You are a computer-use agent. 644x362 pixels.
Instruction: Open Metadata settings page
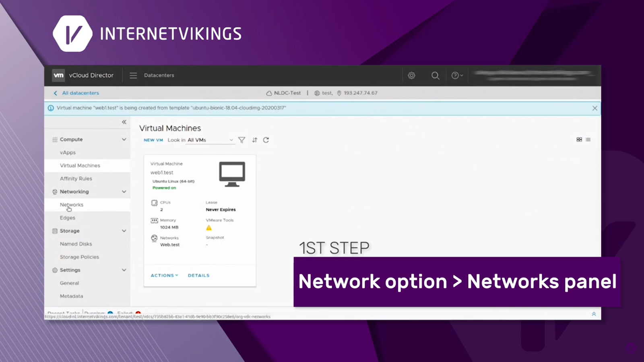pos(71,296)
